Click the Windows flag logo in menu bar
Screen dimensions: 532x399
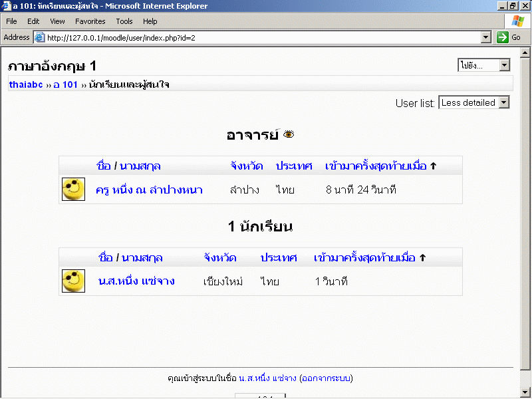click(x=517, y=21)
